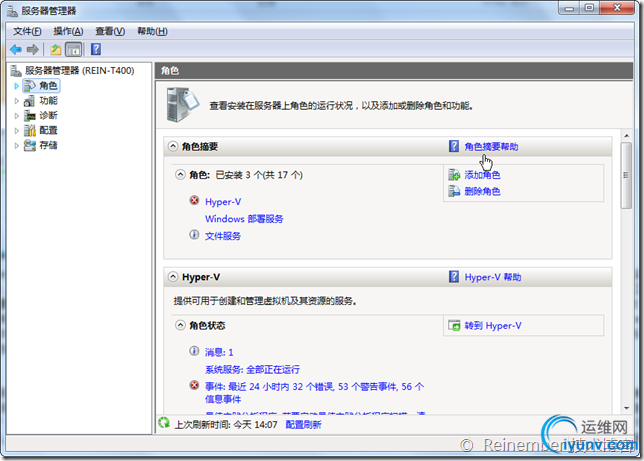This screenshot has width=644, height=461.
Task: Expand the 配置 tree node arrow
Action: [x=16, y=131]
